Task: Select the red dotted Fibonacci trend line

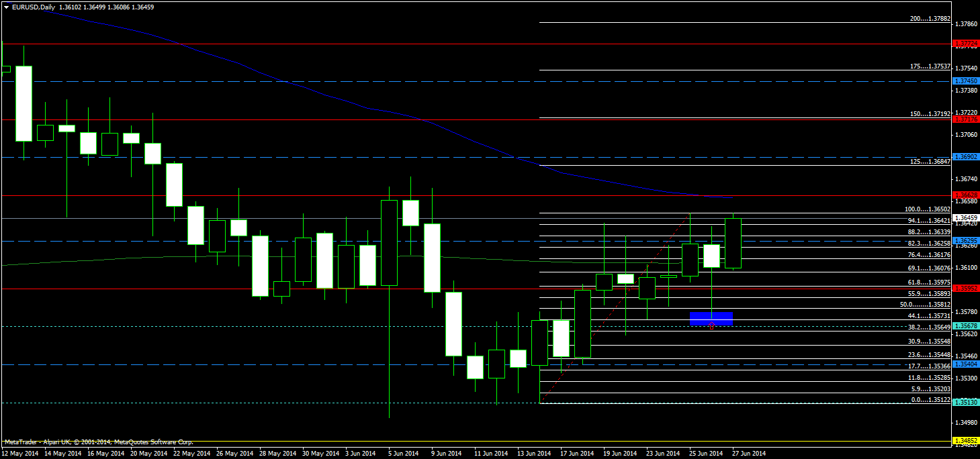Action: click(x=615, y=307)
